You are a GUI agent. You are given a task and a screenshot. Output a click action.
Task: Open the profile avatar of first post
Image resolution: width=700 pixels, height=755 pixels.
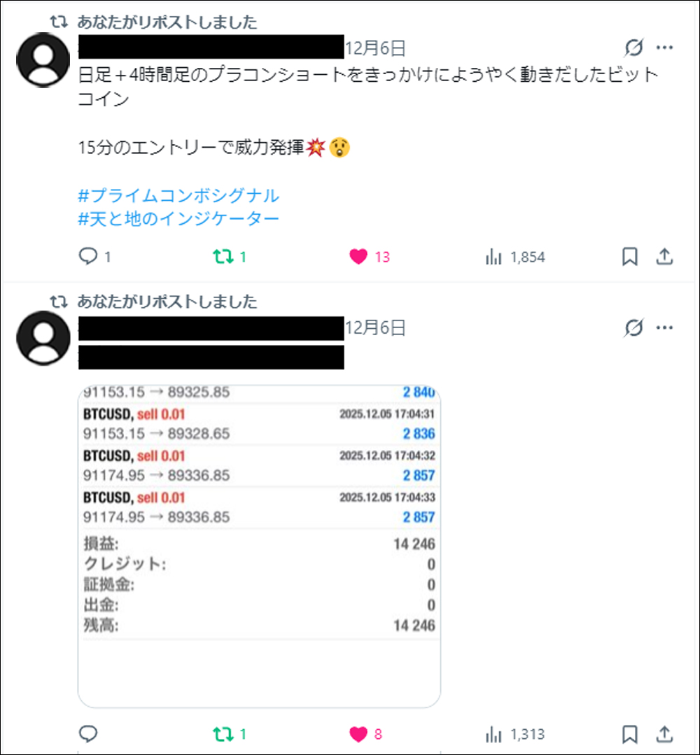point(43,60)
